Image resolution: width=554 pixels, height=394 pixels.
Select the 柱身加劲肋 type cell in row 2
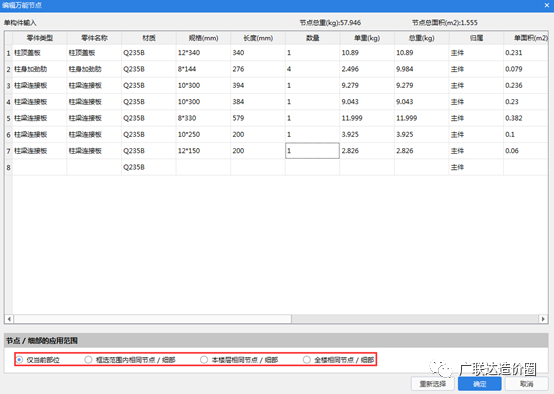pyautogui.click(x=40, y=69)
